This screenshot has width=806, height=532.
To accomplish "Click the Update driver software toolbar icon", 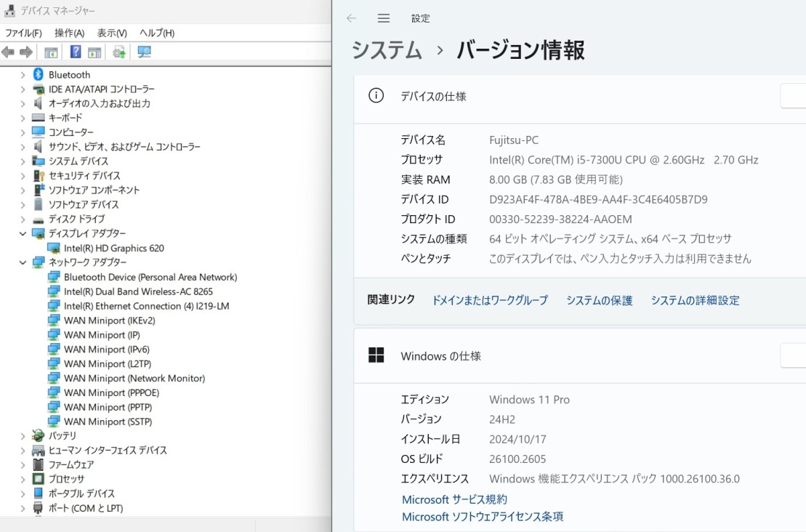I will pyautogui.click(x=118, y=52).
